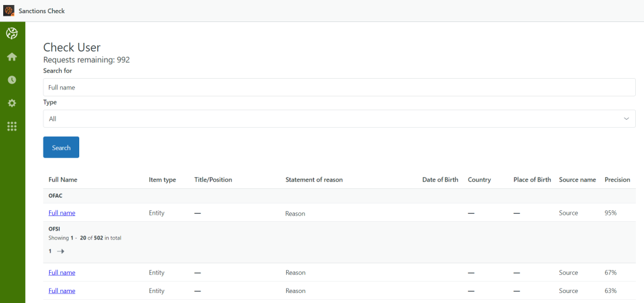This screenshot has width=644, height=303.
Task: Click the globe logo in the green sidebar
Action: pos(12,33)
